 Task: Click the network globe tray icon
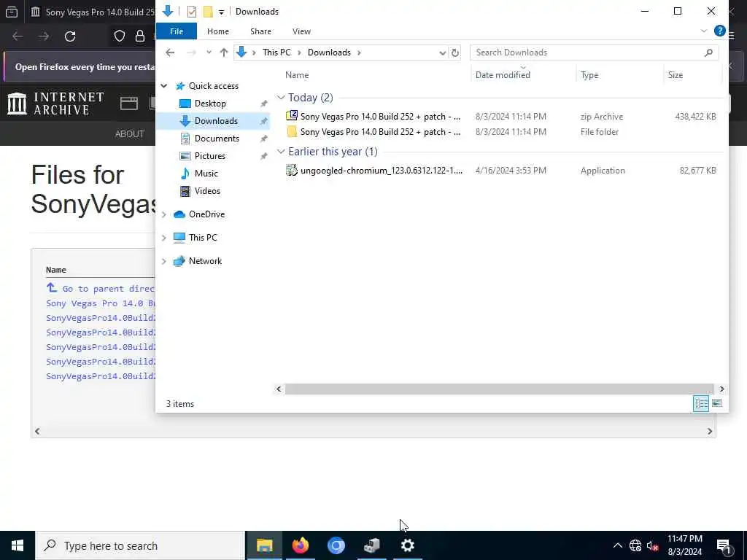pyautogui.click(x=635, y=545)
